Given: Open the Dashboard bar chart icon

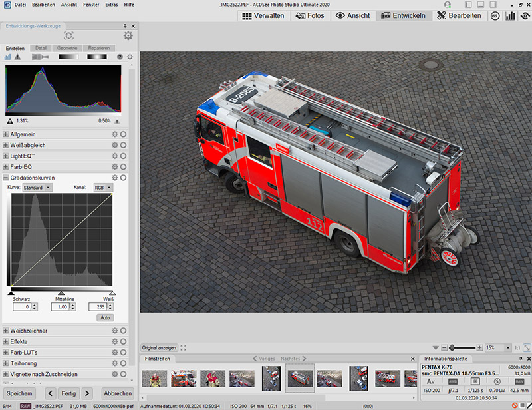Looking at the screenshot, I should 510,15.
